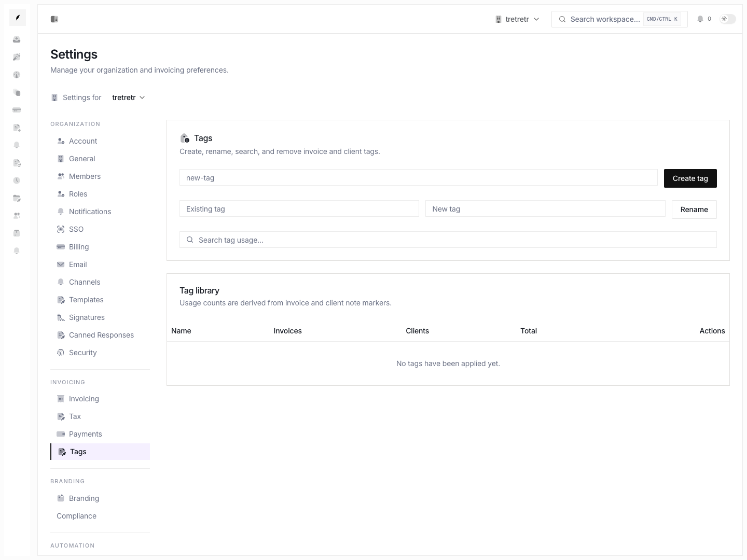Select the Tags settings item
This screenshot has height=560, width=747.
point(100,452)
